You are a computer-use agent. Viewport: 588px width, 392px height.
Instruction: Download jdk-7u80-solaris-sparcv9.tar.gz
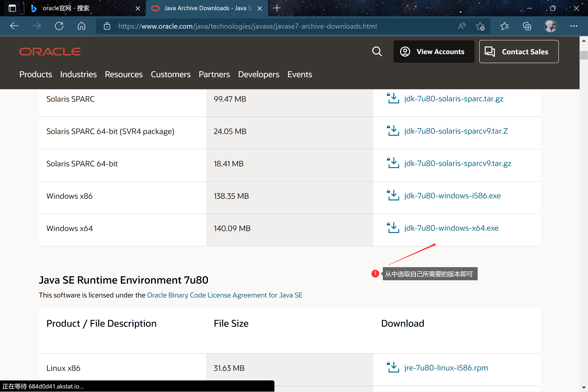[x=458, y=163]
